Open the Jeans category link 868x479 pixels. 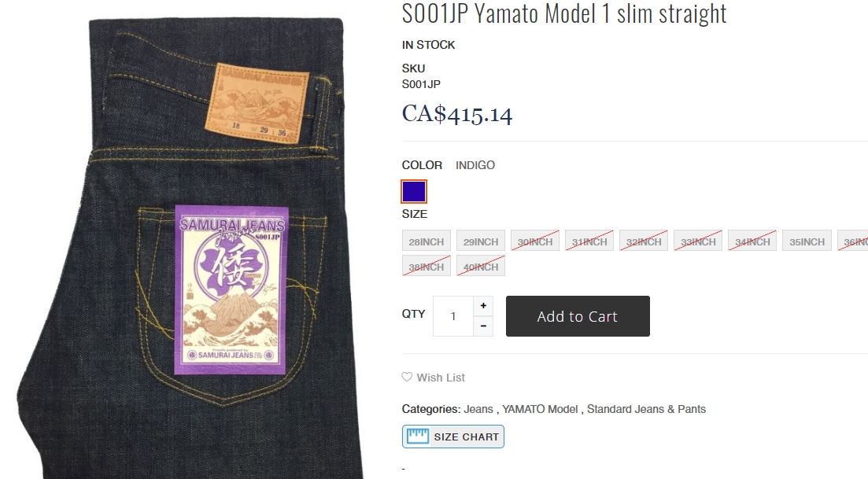pos(478,409)
